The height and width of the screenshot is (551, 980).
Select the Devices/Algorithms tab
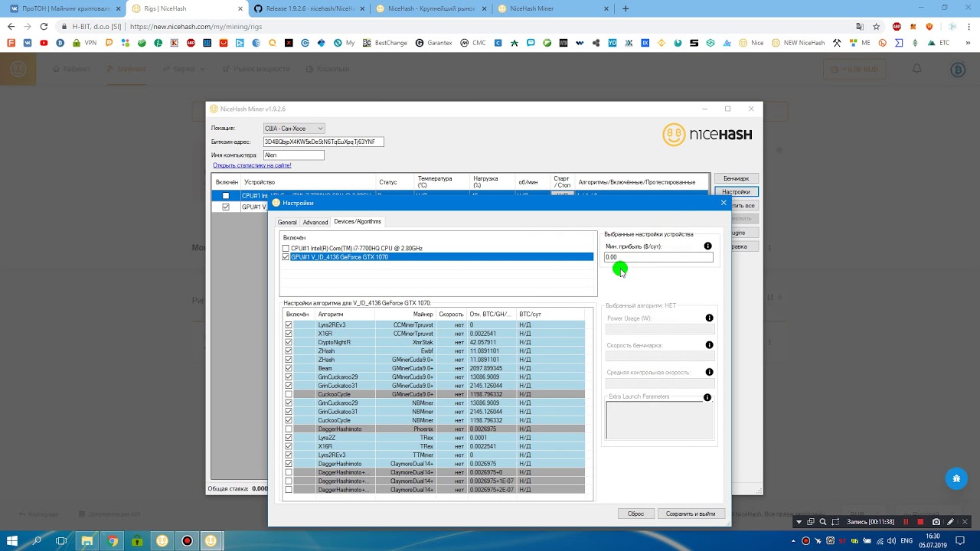coord(358,221)
